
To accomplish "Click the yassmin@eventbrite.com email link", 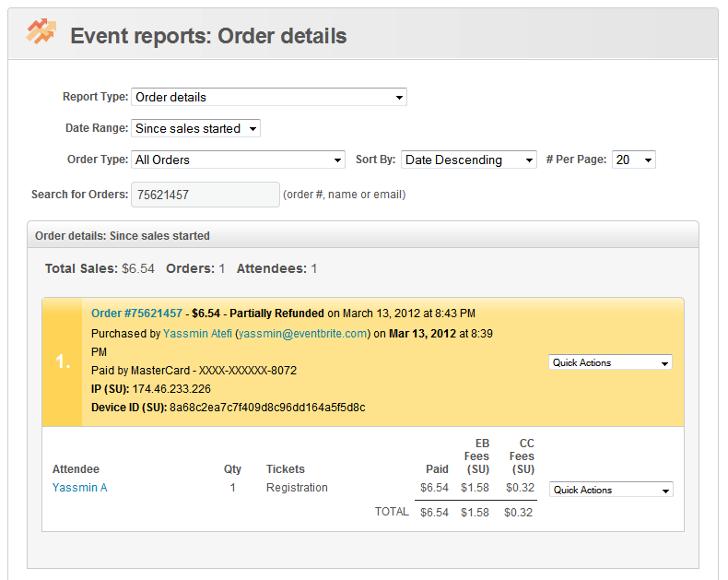I will coord(302,334).
